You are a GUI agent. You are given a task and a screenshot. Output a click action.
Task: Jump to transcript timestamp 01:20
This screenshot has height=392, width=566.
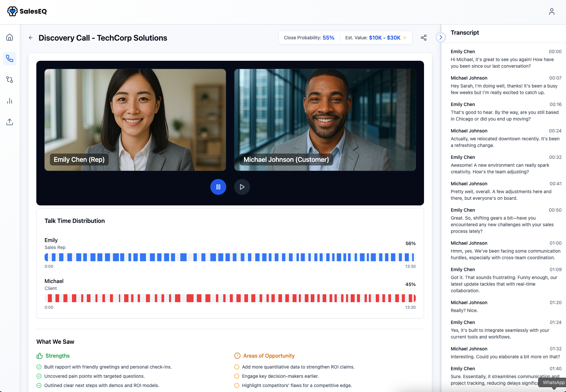(x=555, y=303)
